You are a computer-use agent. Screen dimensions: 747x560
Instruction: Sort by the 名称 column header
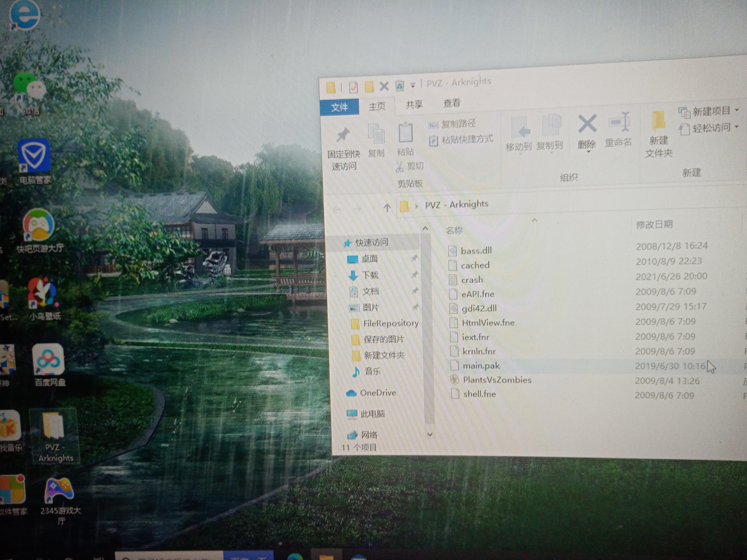point(454,230)
